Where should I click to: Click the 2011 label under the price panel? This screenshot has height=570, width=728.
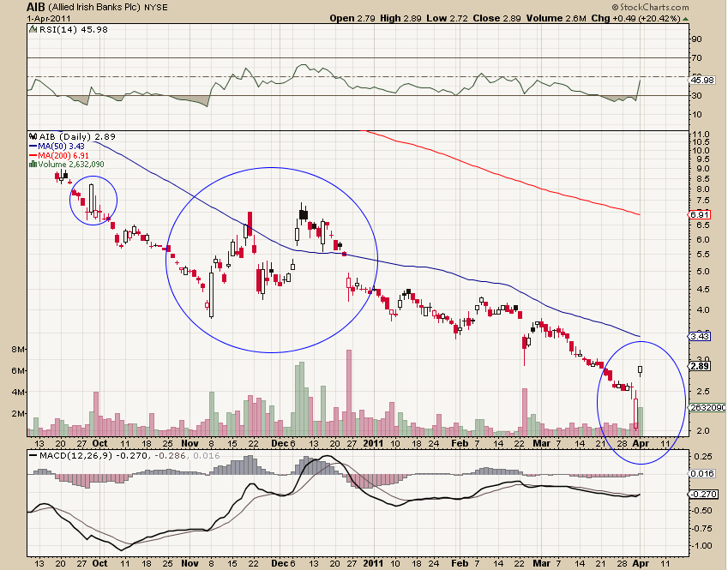tap(373, 443)
